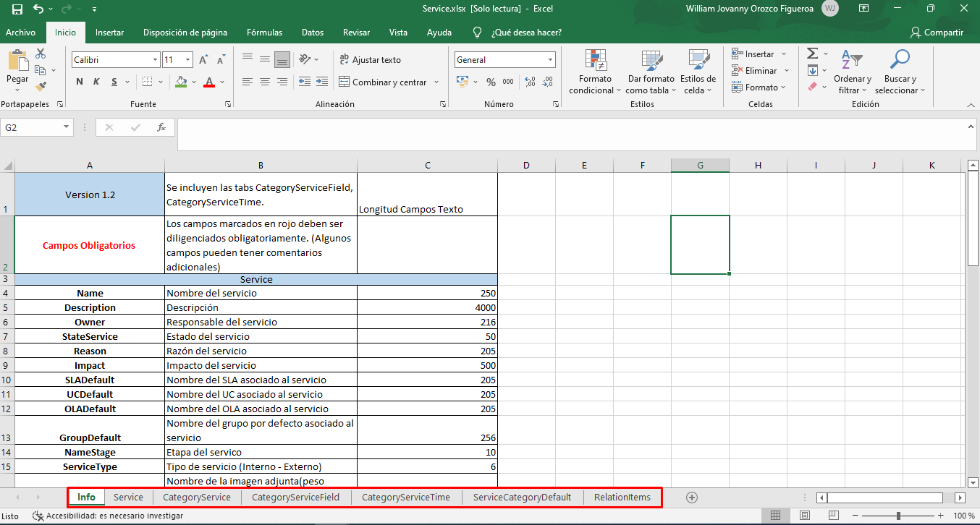Click the Cut scissors icon
The image size is (980, 525).
41,54
